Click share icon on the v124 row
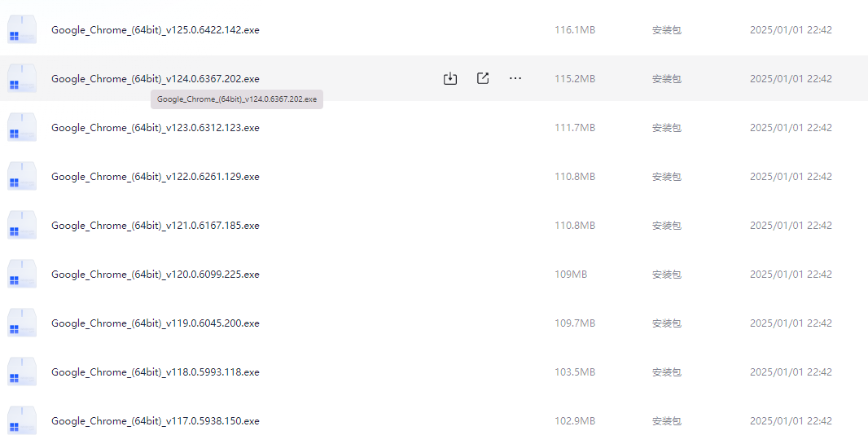This screenshot has height=444, width=868. (483, 78)
